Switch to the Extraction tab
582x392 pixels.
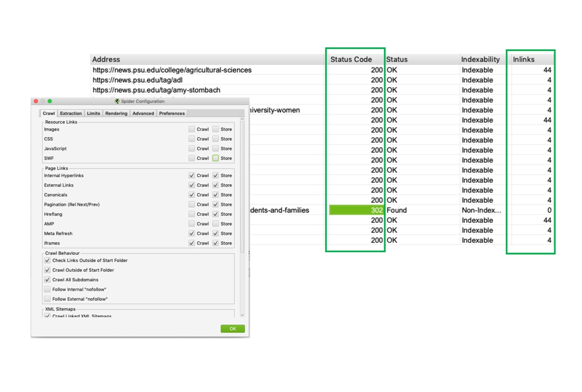71,114
